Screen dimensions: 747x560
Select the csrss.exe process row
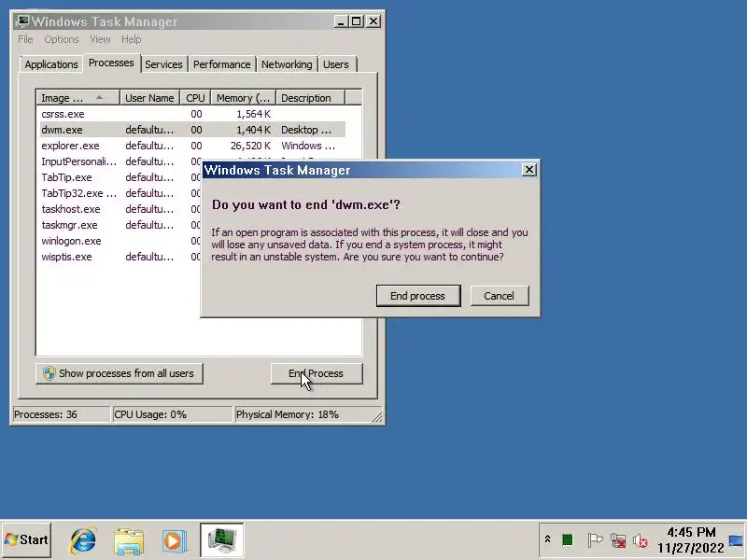190,114
